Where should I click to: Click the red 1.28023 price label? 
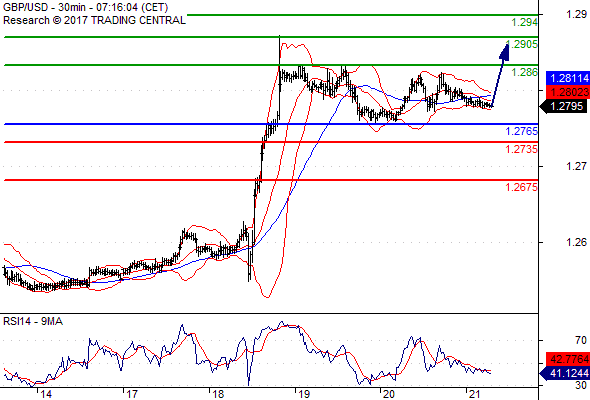coord(567,92)
